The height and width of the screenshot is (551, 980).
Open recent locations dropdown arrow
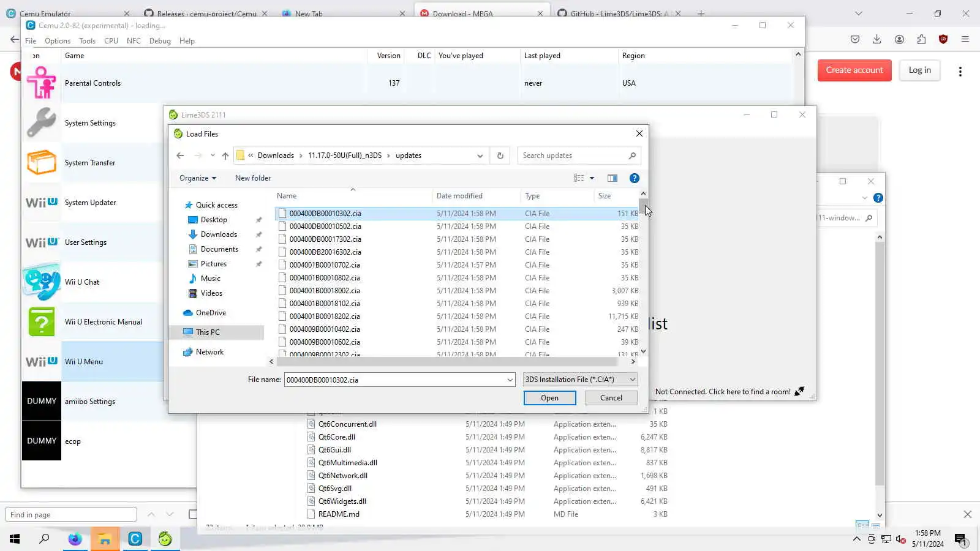pyautogui.click(x=213, y=156)
